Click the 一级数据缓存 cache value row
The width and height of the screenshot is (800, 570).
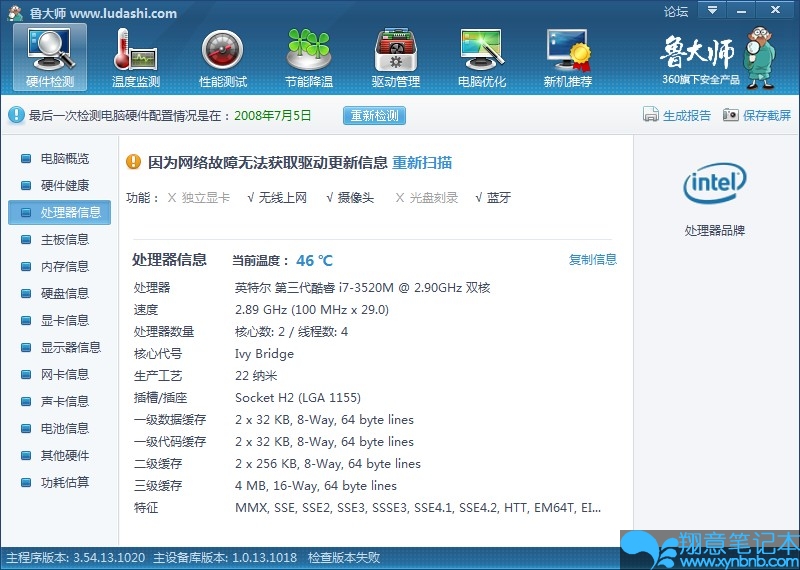pos(324,419)
